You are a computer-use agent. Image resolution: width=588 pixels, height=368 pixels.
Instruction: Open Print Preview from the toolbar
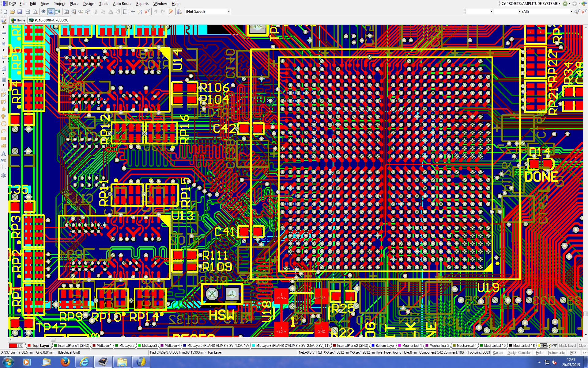pos(35,12)
